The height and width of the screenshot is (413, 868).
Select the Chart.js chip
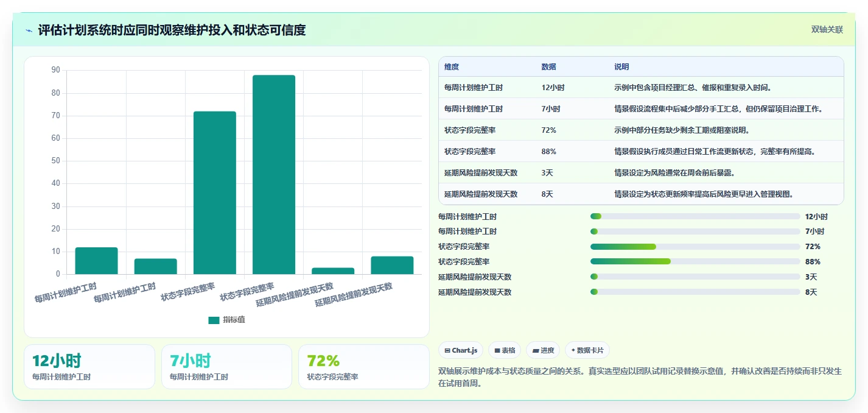click(x=461, y=350)
